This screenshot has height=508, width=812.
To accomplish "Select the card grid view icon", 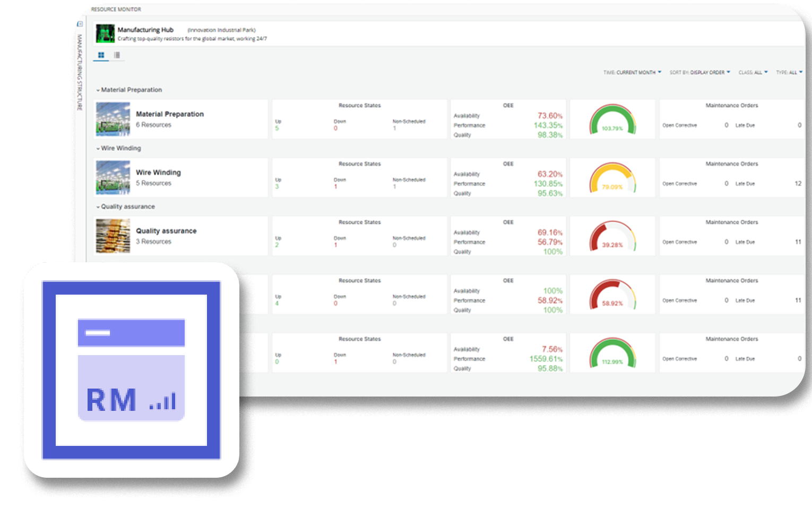I will (100, 54).
